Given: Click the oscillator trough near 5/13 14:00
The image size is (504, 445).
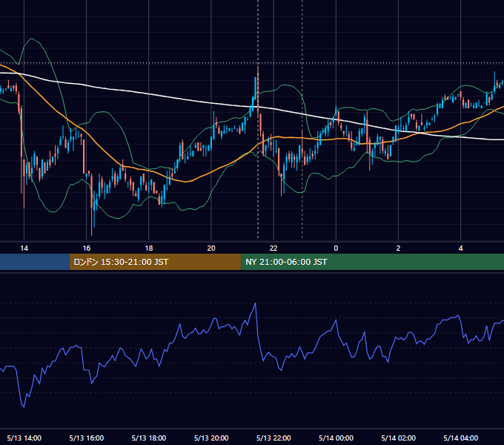Looking at the screenshot, I should (24, 406).
